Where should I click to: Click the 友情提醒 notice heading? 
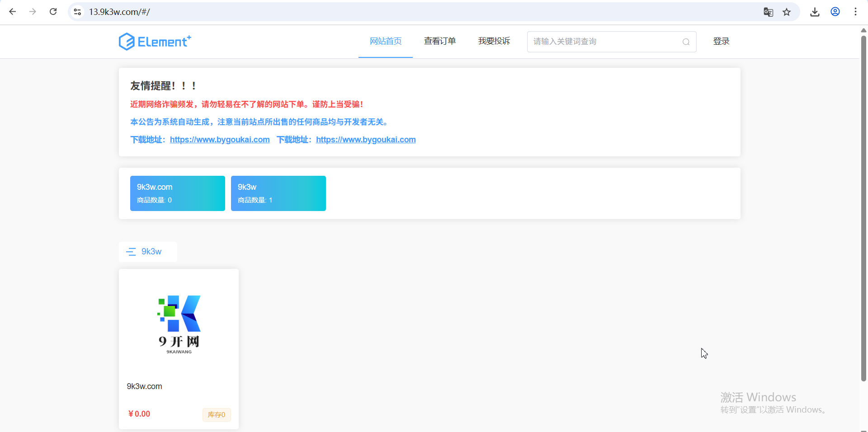[x=163, y=86]
